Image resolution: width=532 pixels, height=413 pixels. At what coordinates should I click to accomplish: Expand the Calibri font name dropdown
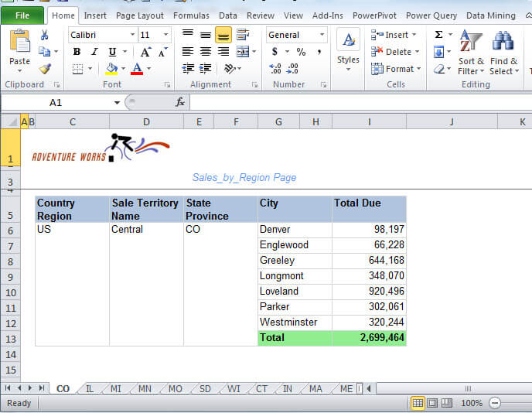pyautogui.click(x=131, y=35)
